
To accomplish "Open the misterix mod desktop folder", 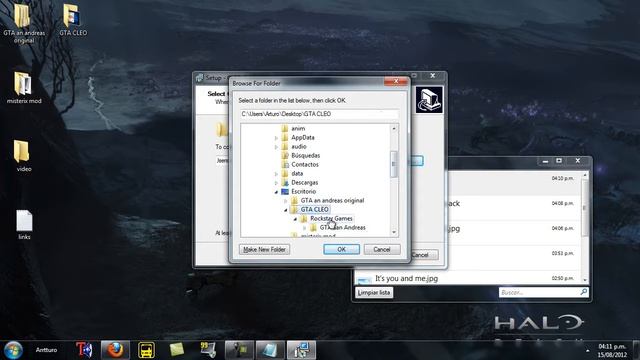I will pos(24,88).
